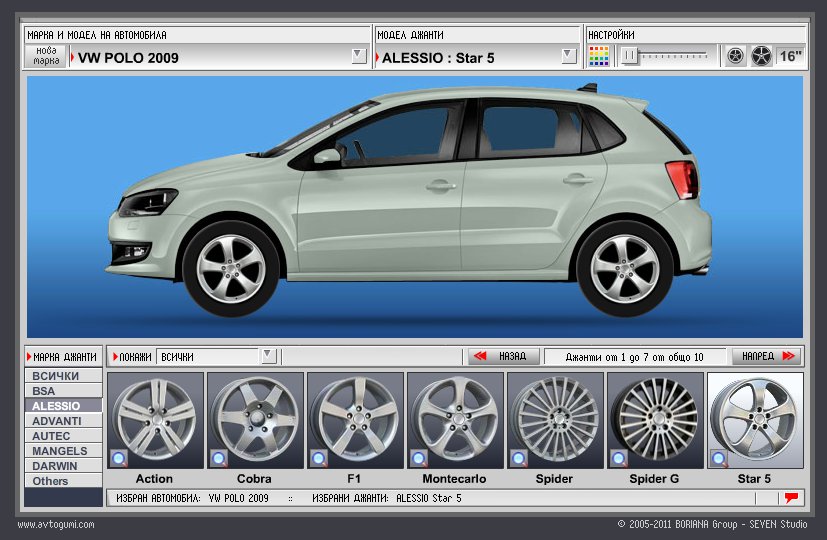Click the smaller wheel size icon
Image resolution: width=827 pixels, height=540 pixels.
coord(735,56)
